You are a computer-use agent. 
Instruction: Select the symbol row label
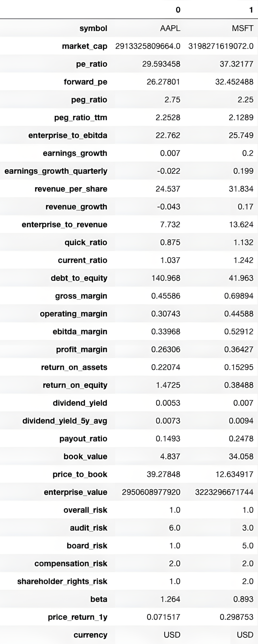coord(93,28)
